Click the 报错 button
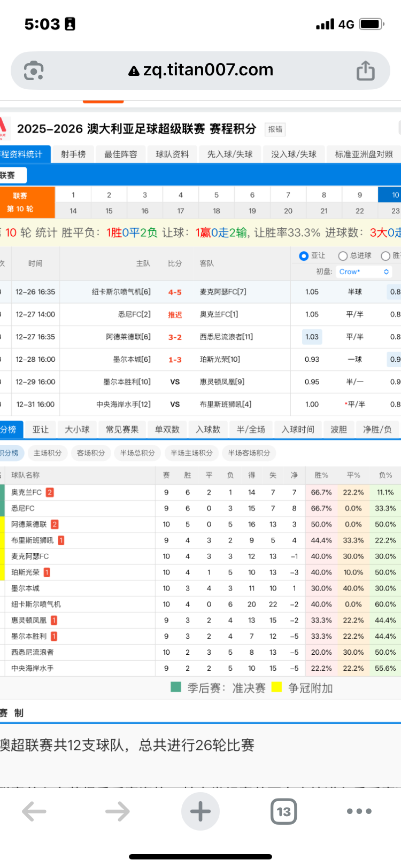 [x=275, y=129]
